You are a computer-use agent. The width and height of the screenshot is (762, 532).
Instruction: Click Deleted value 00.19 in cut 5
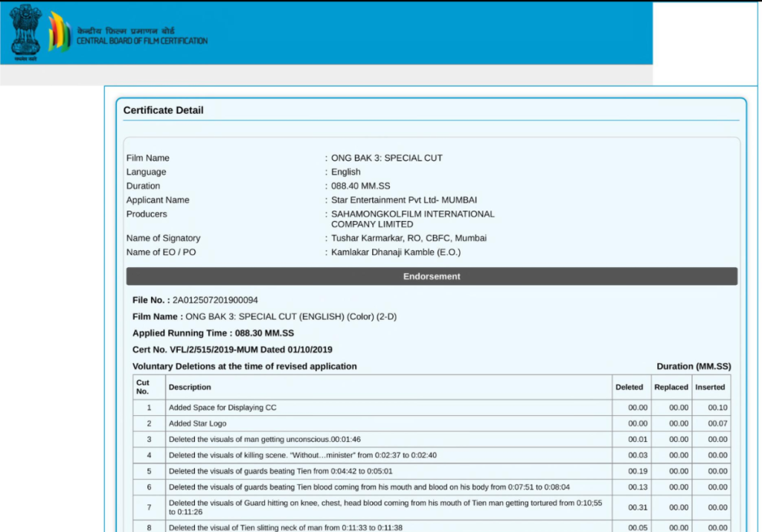point(638,471)
